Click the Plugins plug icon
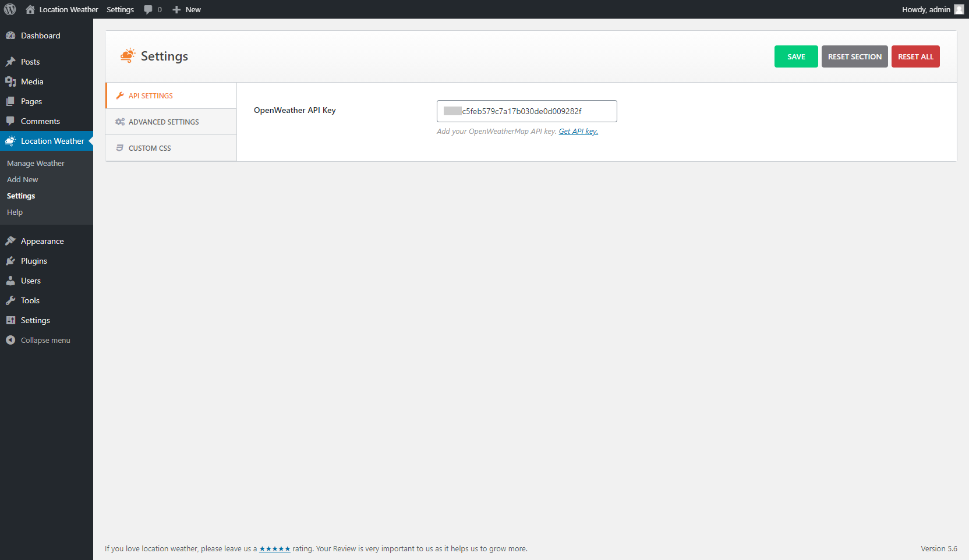The width and height of the screenshot is (969, 560). 10,261
